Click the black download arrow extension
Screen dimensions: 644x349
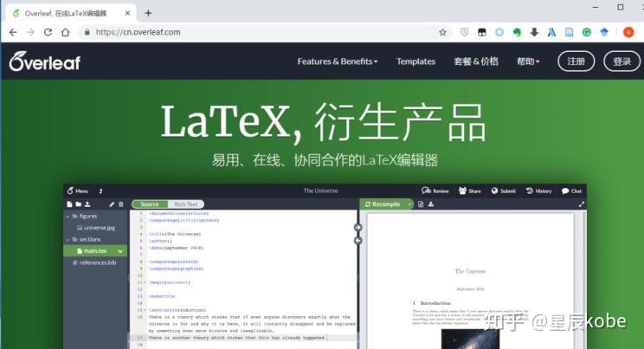coord(534,32)
